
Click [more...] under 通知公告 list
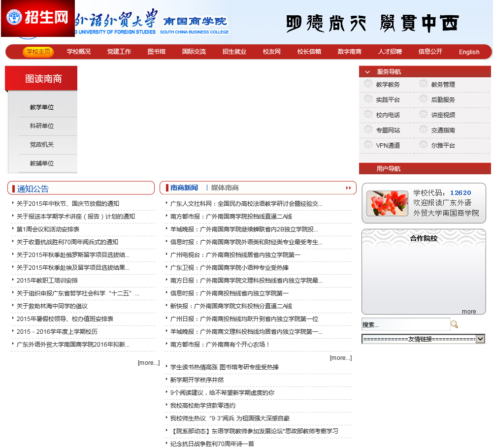[x=149, y=363]
